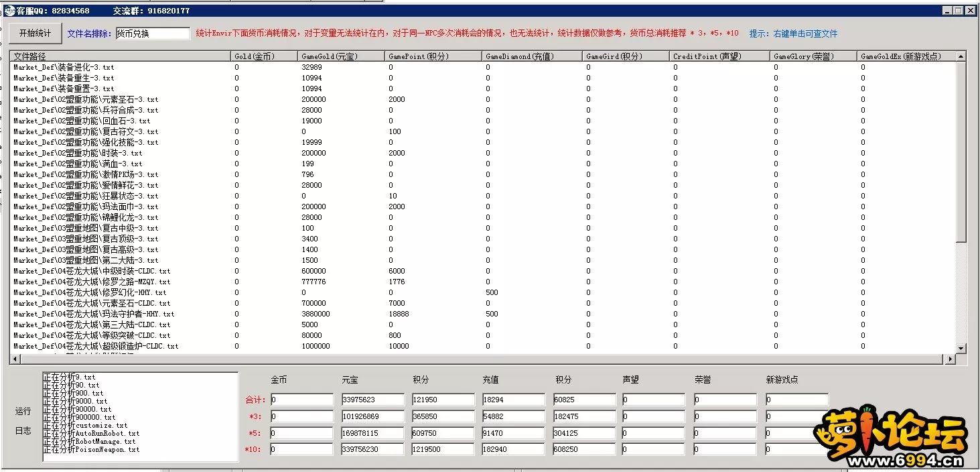Image resolution: width=980 pixels, height=472 pixels.
Task: Click the horizontal scrollbar left arrow
Action: (x=15, y=359)
